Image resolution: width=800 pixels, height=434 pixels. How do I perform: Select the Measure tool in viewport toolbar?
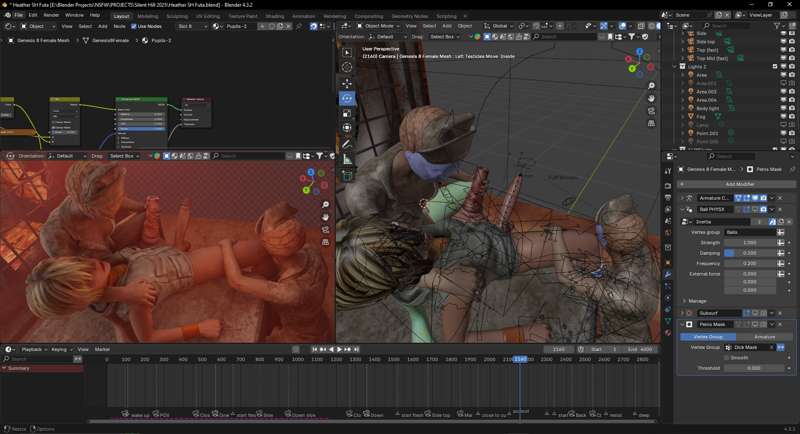pos(347,159)
